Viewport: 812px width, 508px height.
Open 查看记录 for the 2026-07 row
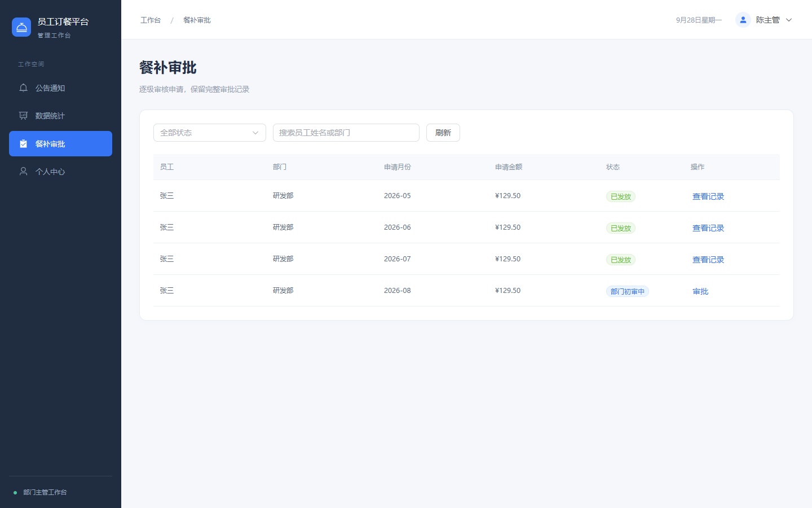[708, 260]
